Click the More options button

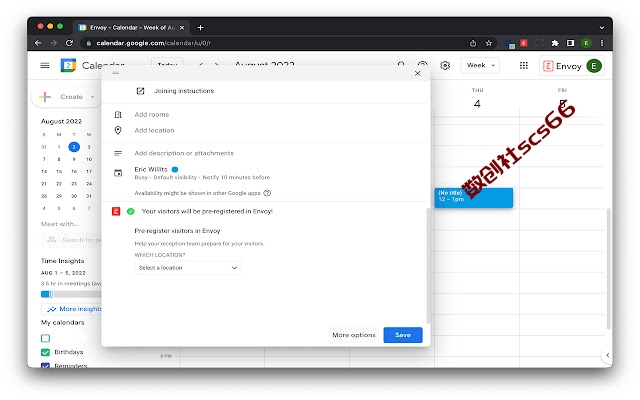click(x=353, y=335)
